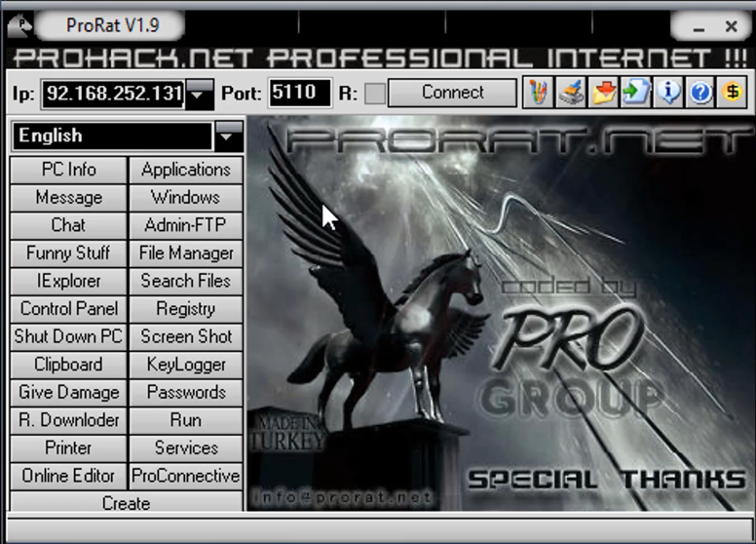
Task: Open the Search Files option
Action: coord(186,281)
